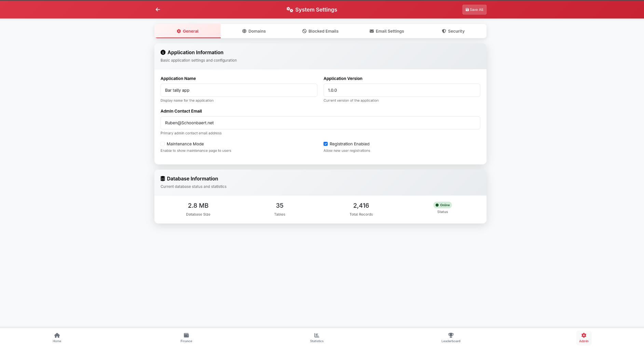The image size is (644, 348).
Task: Focus the Application Version field
Action: point(401,90)
